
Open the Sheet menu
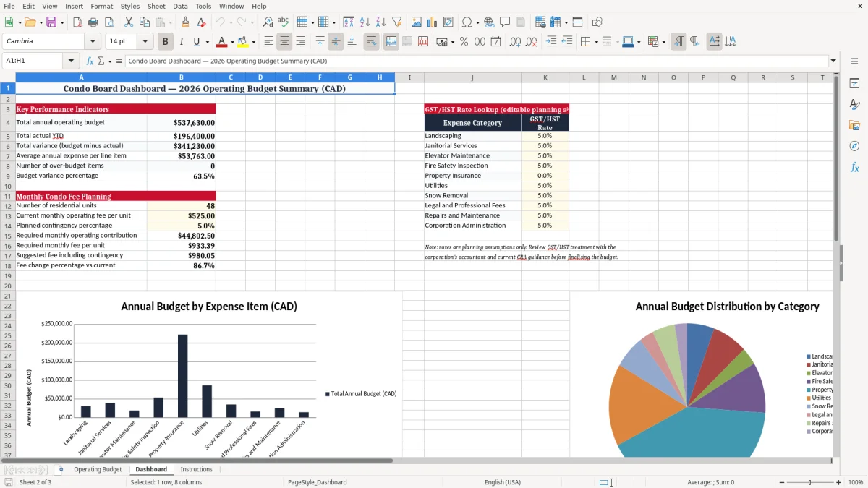(x=156, y=6)
